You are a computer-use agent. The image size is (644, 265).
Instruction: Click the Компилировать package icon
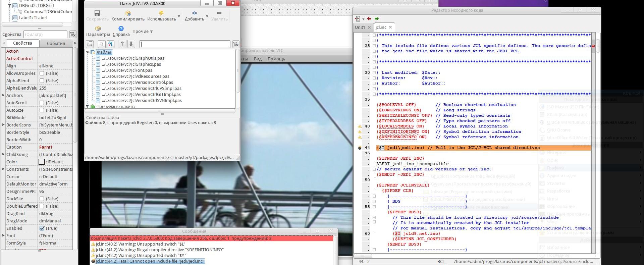click(x=128, y=13)
